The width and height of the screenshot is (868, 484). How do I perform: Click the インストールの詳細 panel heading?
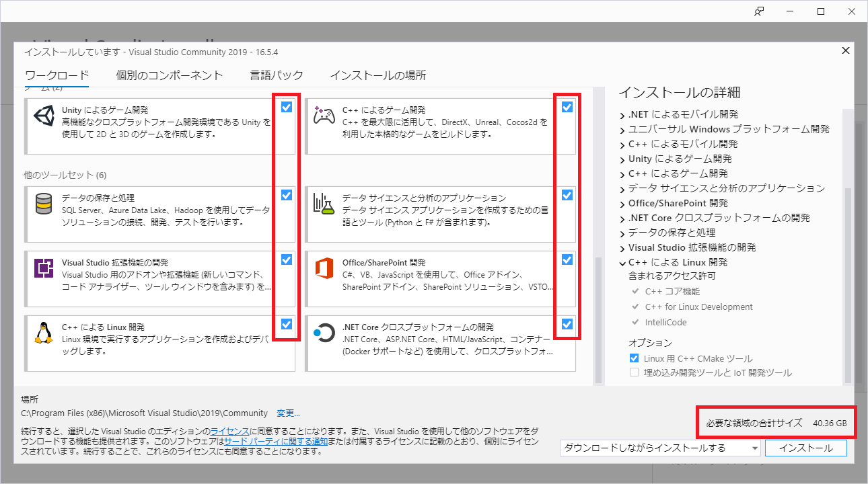point(679,92)
